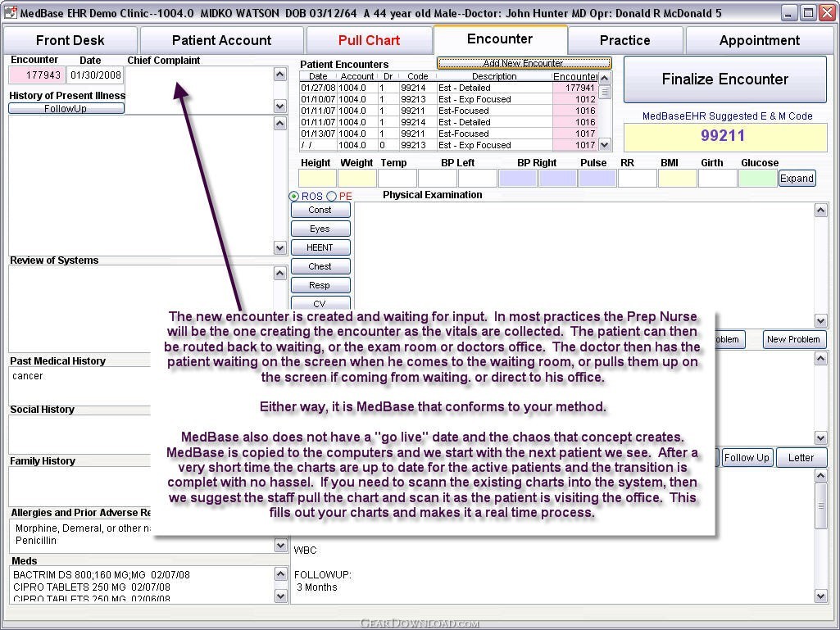Viewport: 840px width, 630px height.
Task: Click the BMI vitals input field
Action: pyautogui.click(x=678, y=179)
